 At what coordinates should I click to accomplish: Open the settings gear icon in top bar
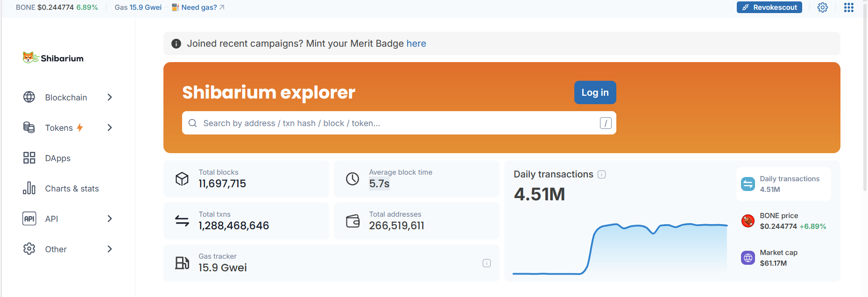tap(823, 7)
